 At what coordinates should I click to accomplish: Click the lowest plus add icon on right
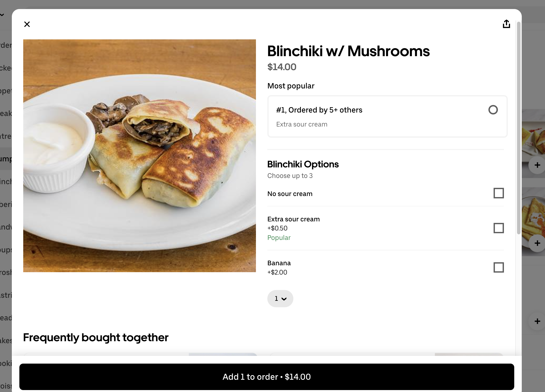(x=537, y=321)
